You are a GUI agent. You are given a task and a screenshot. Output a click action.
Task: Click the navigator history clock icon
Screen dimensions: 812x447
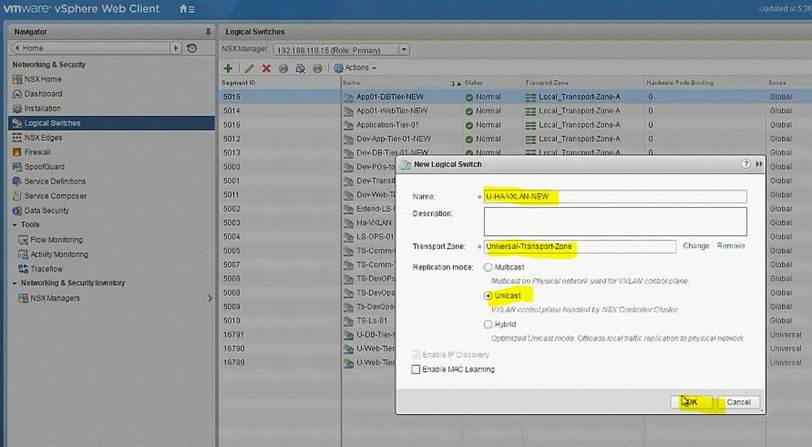click(x=191, y=48)
